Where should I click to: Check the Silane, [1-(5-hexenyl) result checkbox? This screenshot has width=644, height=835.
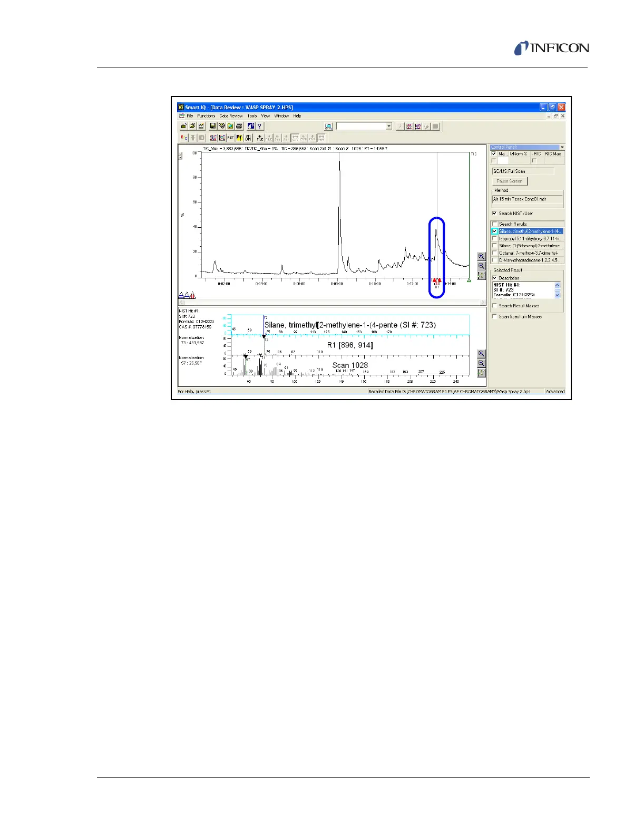(494, 246)
